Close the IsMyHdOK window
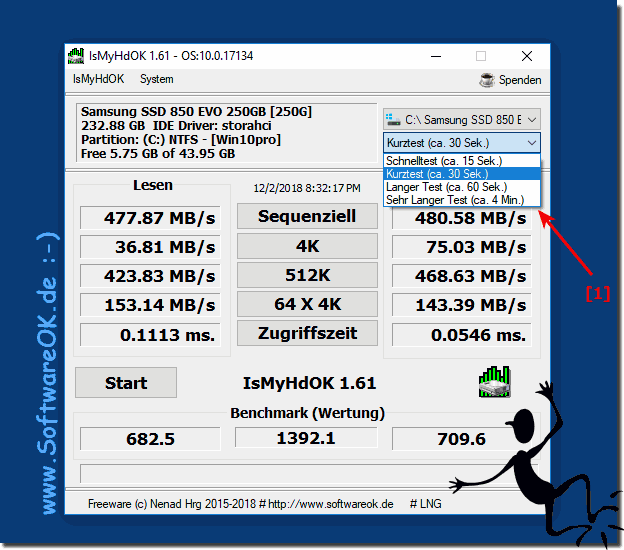Image resolution: width=624 pixels, height=550 pixels. (x=527, y=56)
